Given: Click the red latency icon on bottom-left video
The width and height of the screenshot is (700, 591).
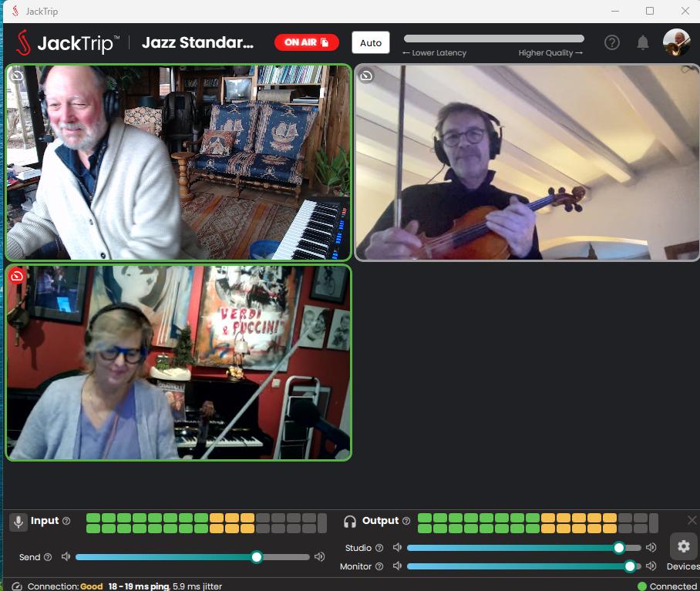Looking at the screenshot, I should coord(17,276).
